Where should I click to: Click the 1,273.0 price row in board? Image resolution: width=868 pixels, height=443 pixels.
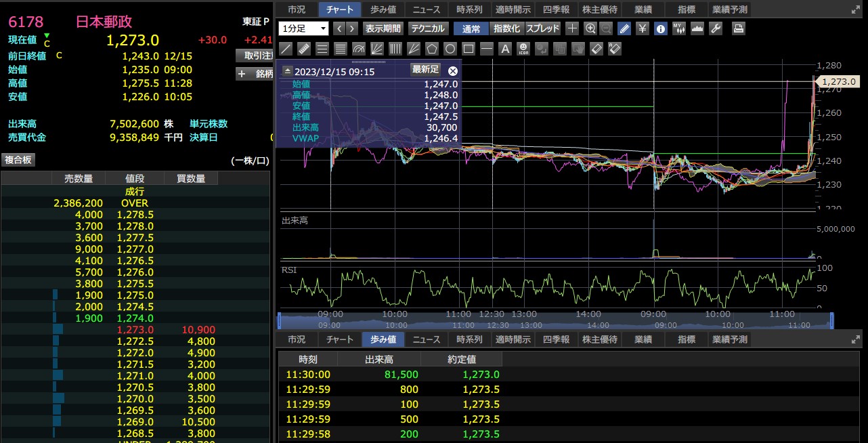[135, 329]
